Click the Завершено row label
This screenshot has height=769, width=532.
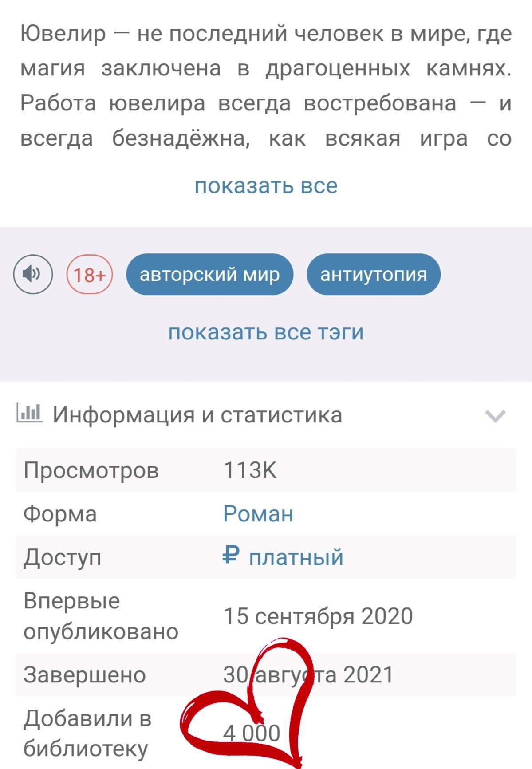[84, 674]
